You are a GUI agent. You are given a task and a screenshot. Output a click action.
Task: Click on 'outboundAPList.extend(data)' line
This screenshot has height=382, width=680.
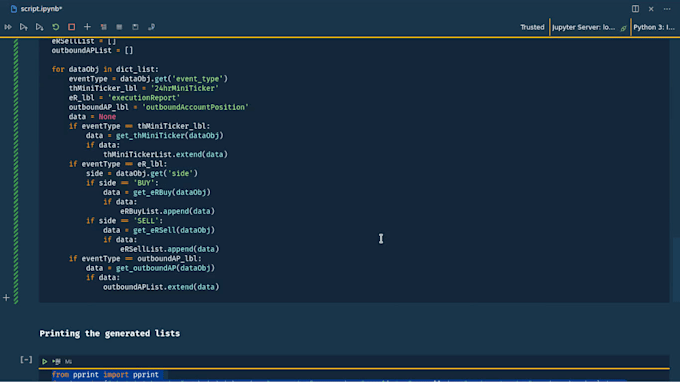click(161, 287)
